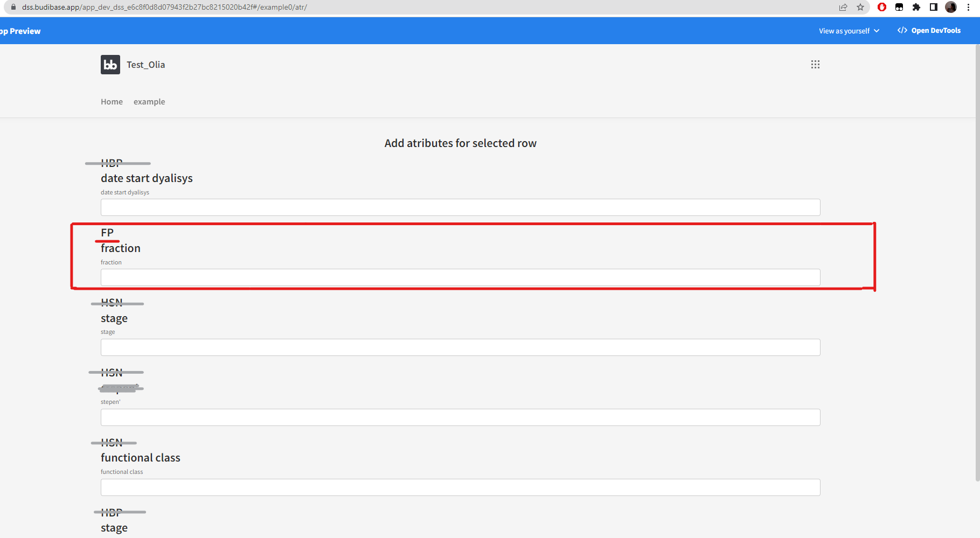Click the App Preview label
The width and height of the screenshot is (980, 538).
(x=20, y=31)
